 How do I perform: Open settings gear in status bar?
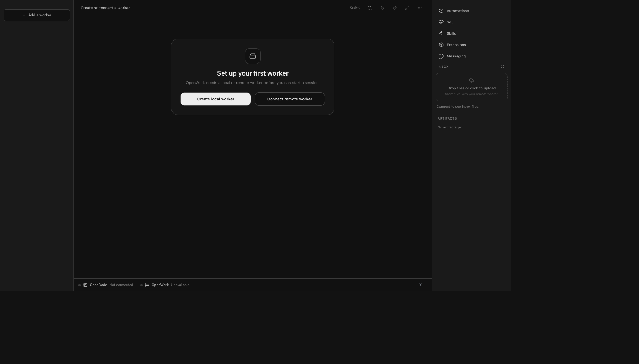click(420, 285)
